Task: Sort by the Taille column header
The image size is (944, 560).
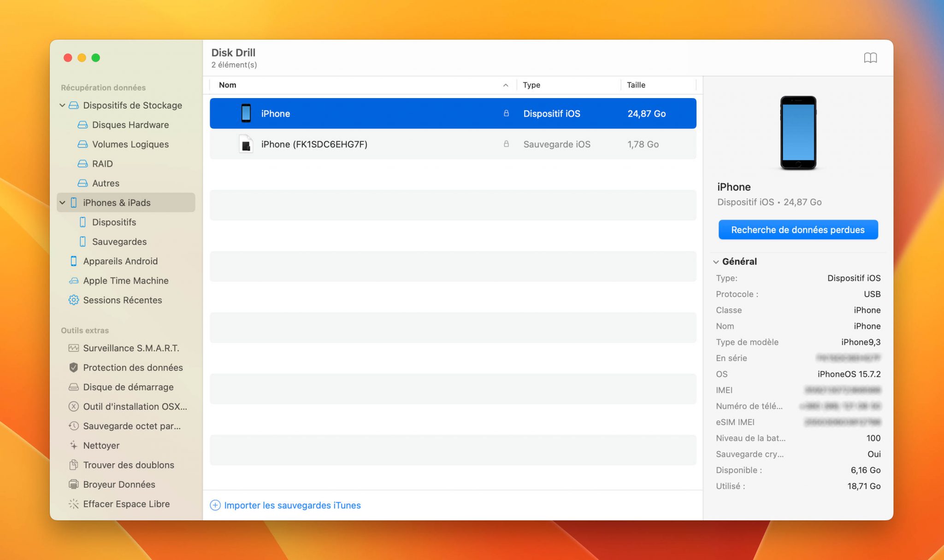Action: (x=636, y=85)
